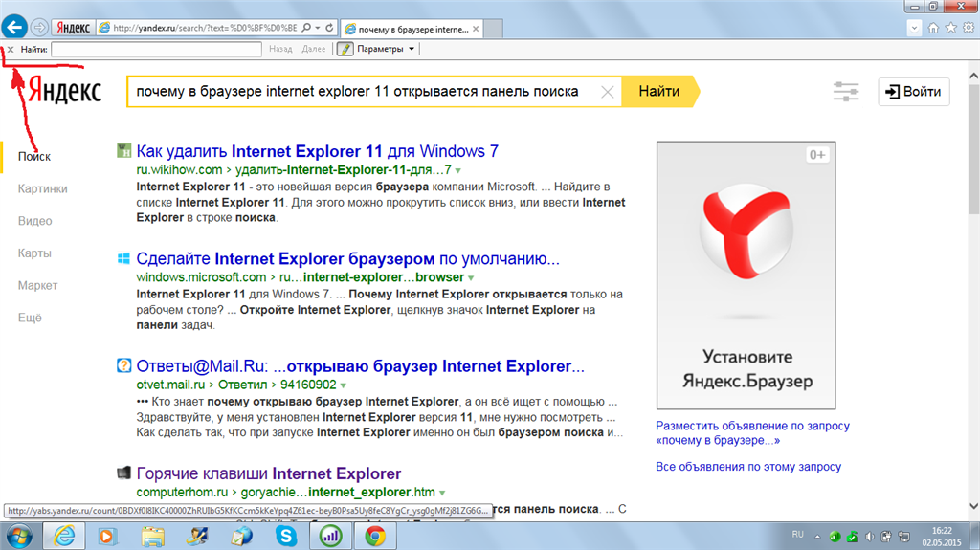
Task: Click Internet Explorer taskbar icon
Action: pos(64,537)
